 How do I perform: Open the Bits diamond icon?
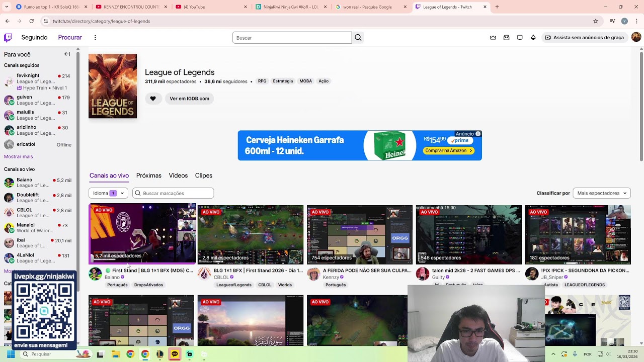click(533, 38)
